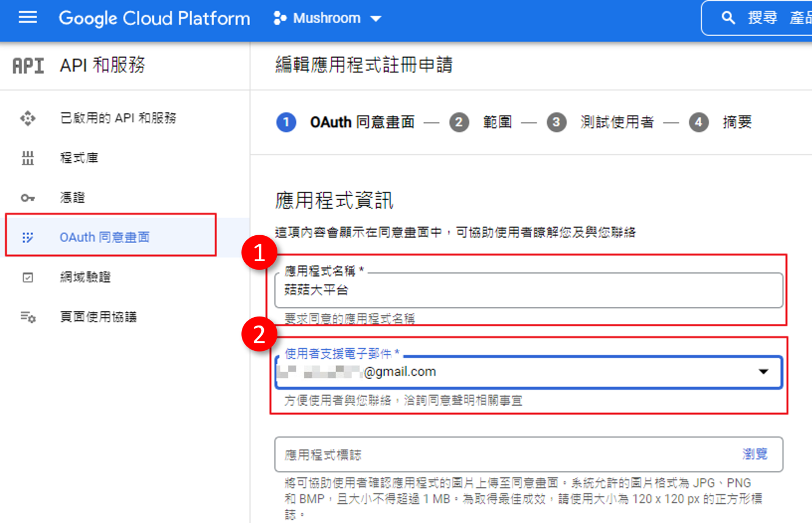Click the 程式庫 library icon
Image resolution: width=812 pixels, height=523 pixels.
pyautogui.click(x=28, y=158)
